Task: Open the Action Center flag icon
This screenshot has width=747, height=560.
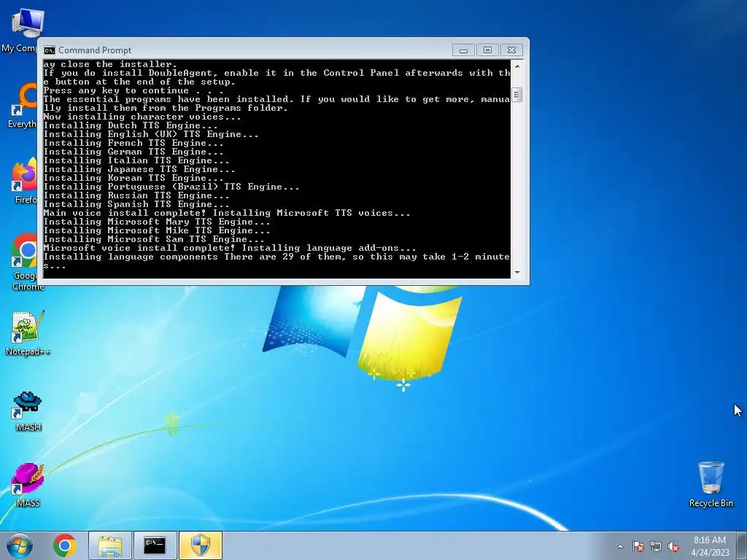Action: pyautogui.click(x=638, y=546)
